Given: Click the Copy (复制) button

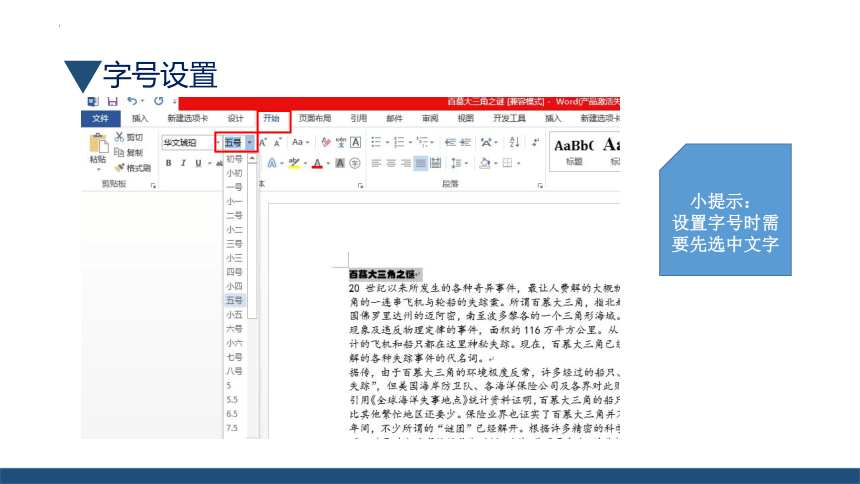Looking at the screenshot, I should tap(129, 153).
